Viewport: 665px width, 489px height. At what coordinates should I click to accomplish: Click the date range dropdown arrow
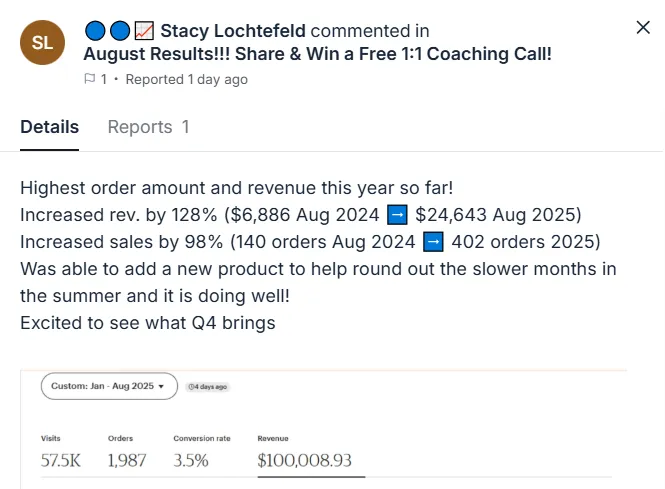click(161, 386)
